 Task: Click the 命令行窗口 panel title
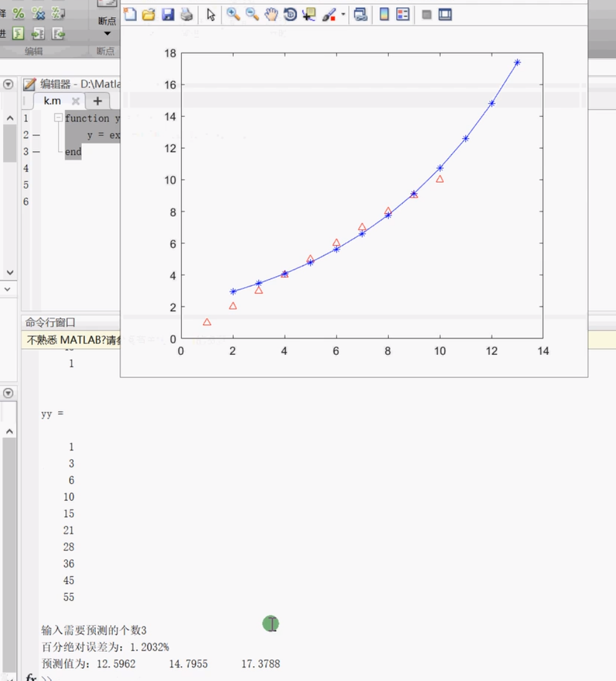coord(50,322)
